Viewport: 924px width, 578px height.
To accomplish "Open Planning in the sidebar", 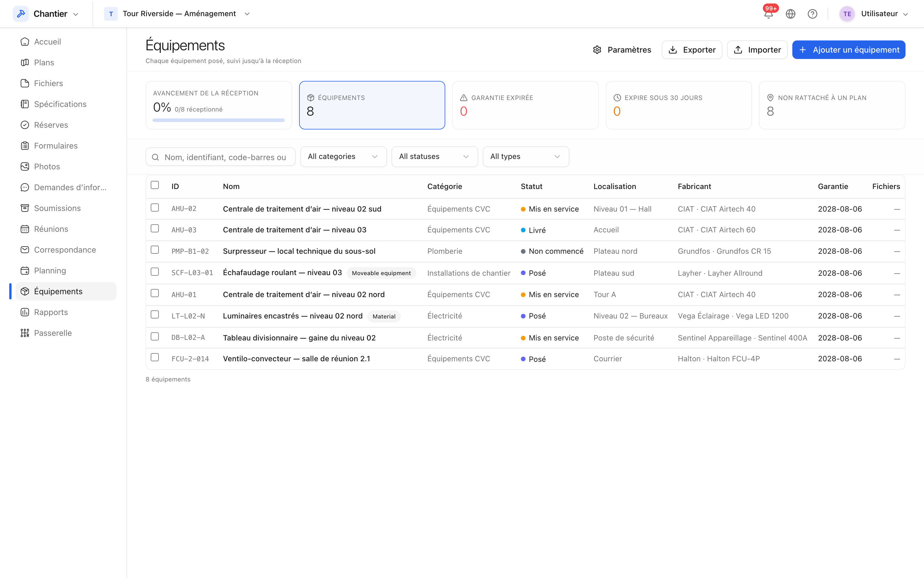I will pos(66,271).
